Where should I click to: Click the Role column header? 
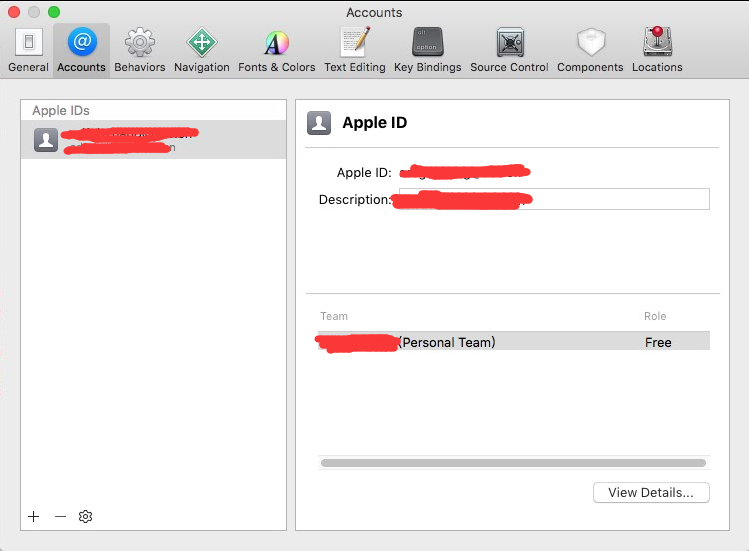point(655,316)
